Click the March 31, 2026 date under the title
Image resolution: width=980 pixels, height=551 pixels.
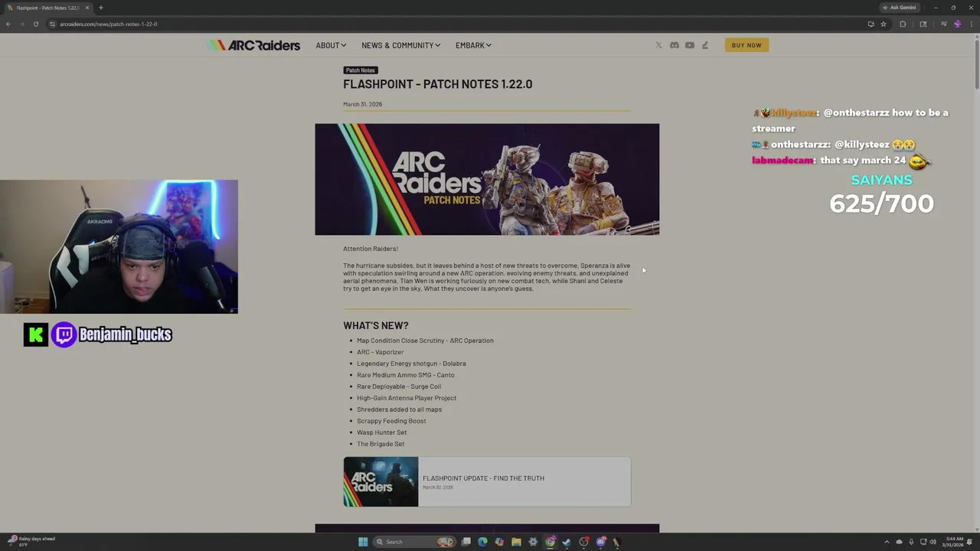362,104
